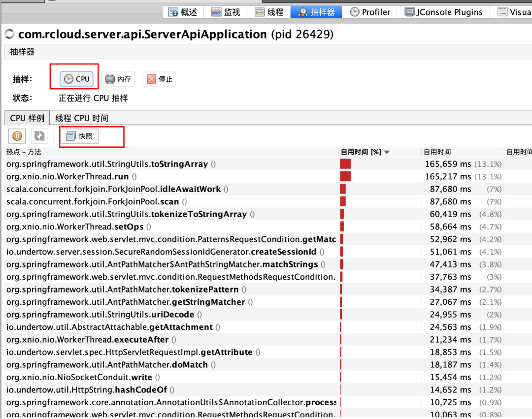The width and height of the screenshot is (532, 419).
Task: Open the 概述 overview tab
Action: click(x=183, y=12)
